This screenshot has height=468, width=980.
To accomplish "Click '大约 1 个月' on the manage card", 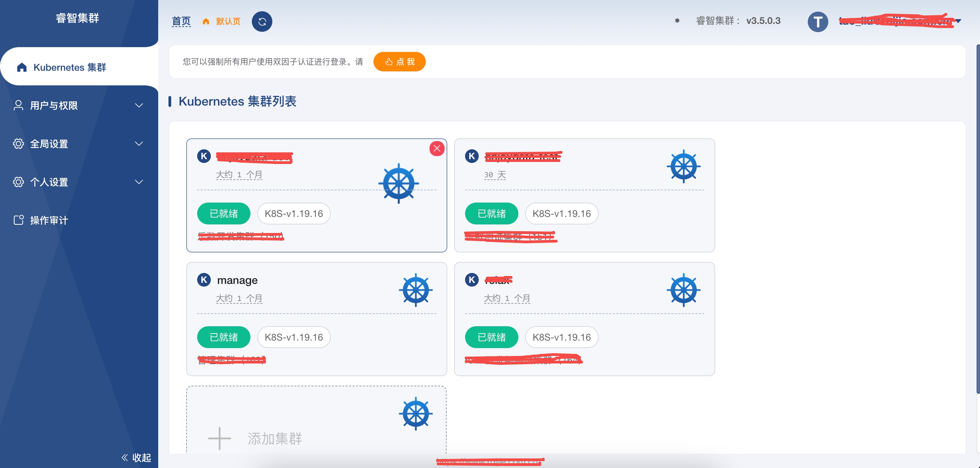I will [x=239, y=299].
